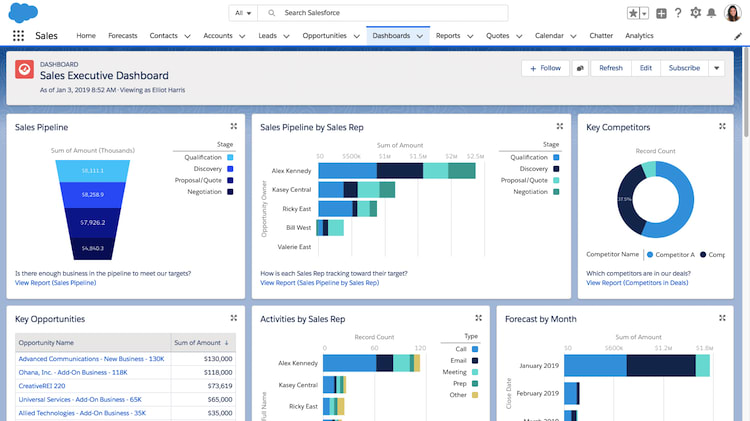
Task: Open the Setup gear icon
Action: click(x=695, y=13)
